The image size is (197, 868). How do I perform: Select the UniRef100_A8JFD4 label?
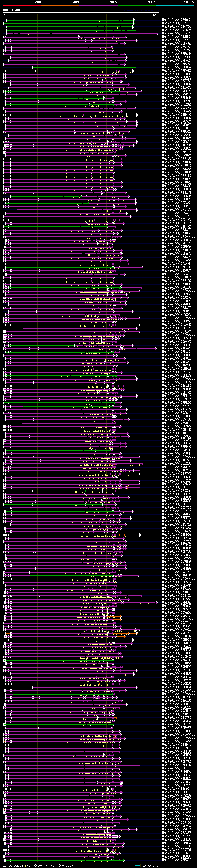point(177,636)
